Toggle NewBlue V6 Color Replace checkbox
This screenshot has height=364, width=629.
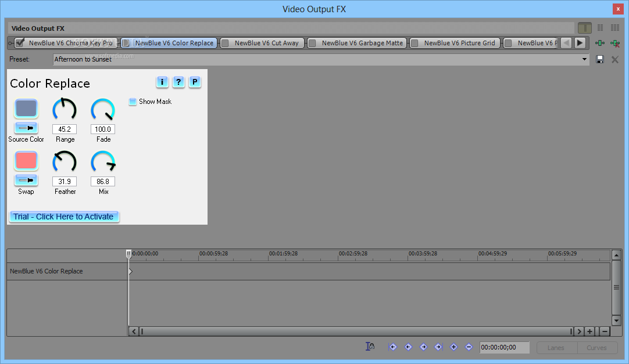(126, 43)
